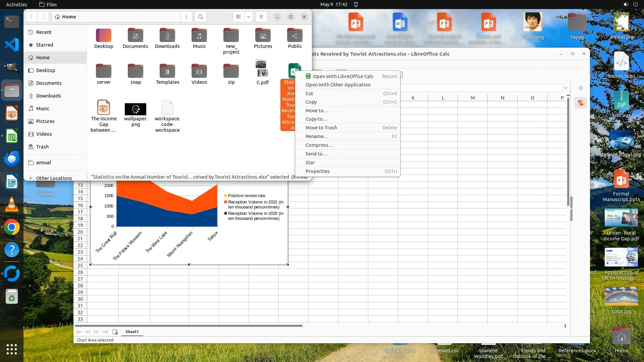Launch Google Chrome from the dock
The height and width of the screenshot is (362, 644).
[x=12, y=227]
